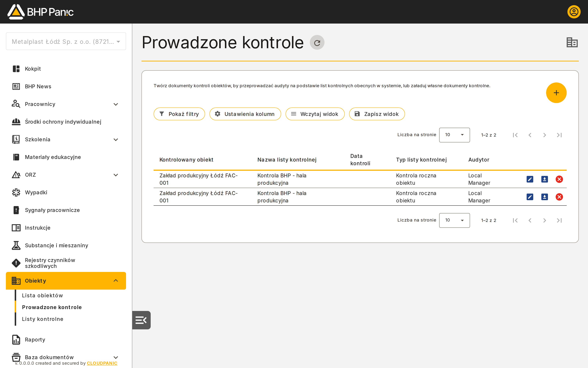
Task: Open the company selector Metalplast Łódź dropdown
Action: pyautogui.click(x=66, y=41)
